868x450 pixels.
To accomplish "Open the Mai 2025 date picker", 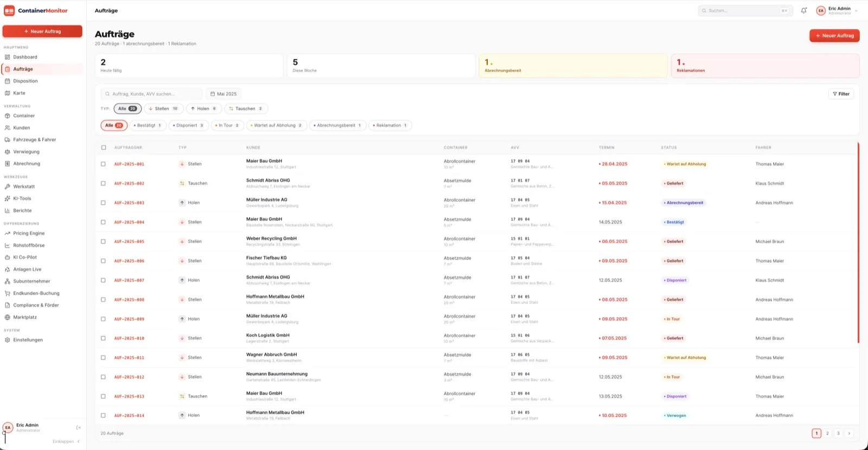I will coord(224,94).
